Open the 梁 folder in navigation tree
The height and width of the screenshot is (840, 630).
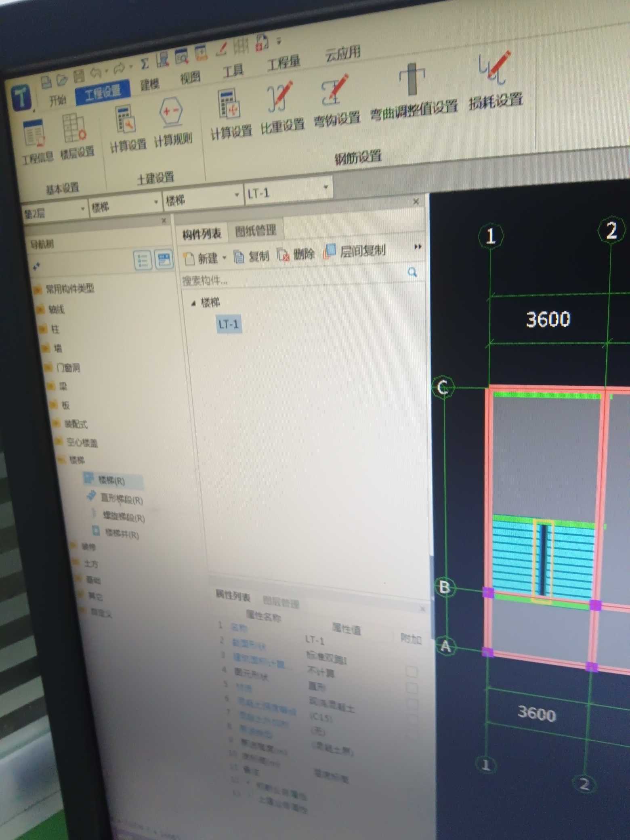tap(58, 386)
